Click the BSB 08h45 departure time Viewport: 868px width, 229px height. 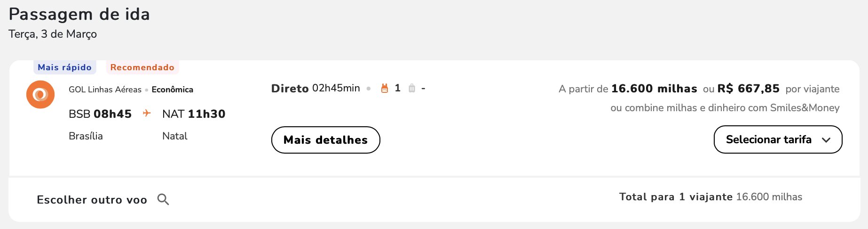click(100, 114)
